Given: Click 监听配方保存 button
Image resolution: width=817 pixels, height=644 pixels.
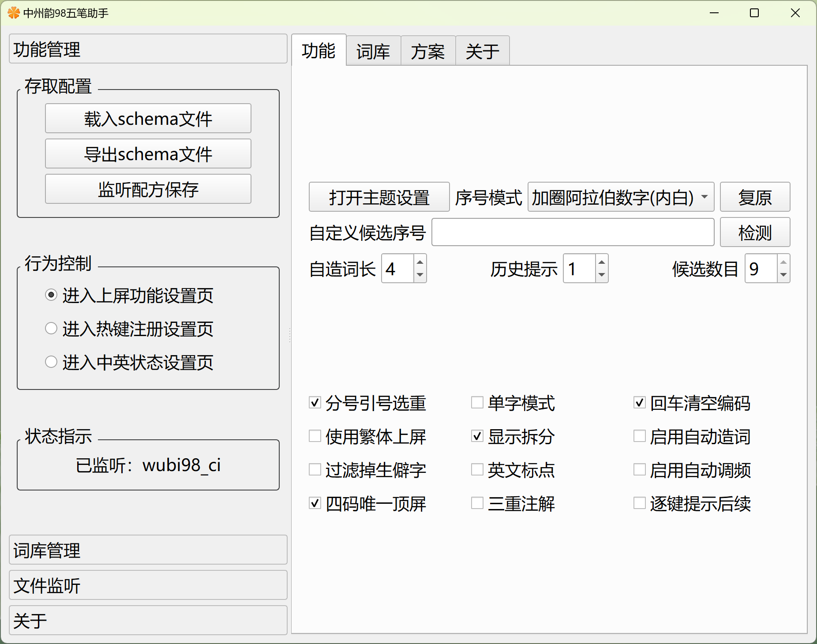Looking at the screenshot, I should tap(148, 189).
